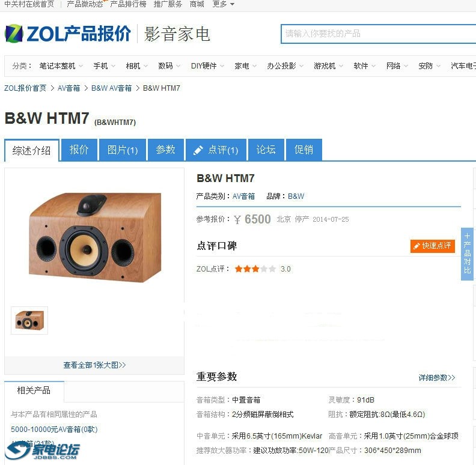Open the 5000-10000元AV音箱 link
The image size is (476, 465).
pos(54,430)
